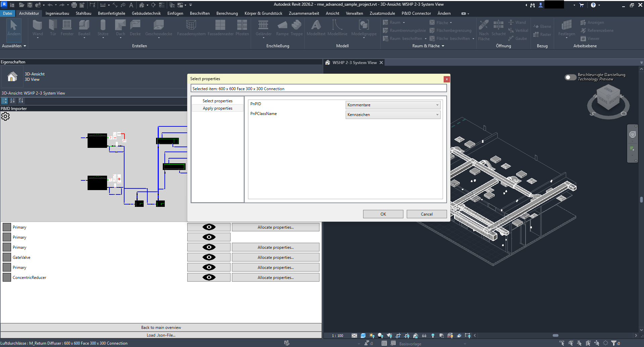The width and height of the screenshot is (644, 347).
Task: Click the Load .Json-File button
Action: (161, 335)
